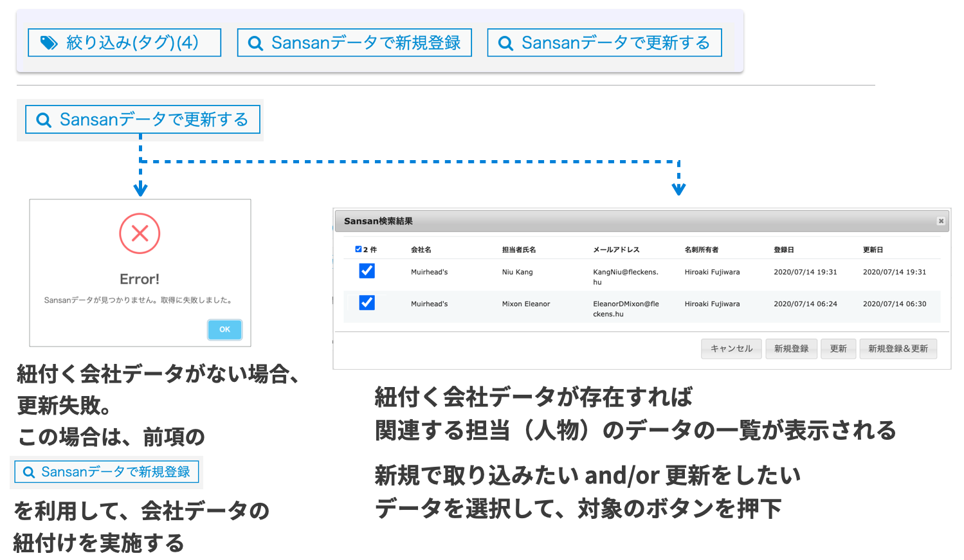Uncheck the Niu Kang row checkbox
The image size is (964, 560).
click(x=367, y=271)
